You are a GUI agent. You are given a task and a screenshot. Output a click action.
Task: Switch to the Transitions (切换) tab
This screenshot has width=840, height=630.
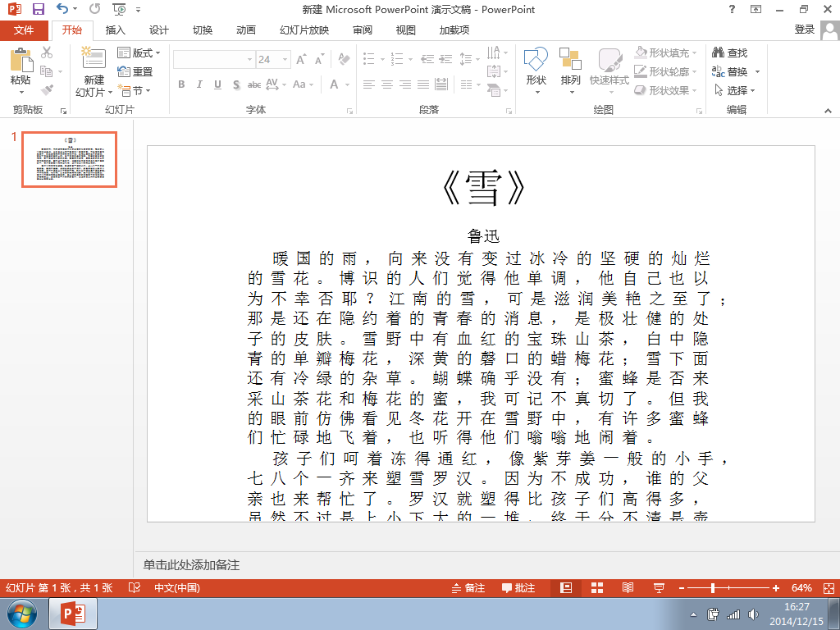pos(203,30)
